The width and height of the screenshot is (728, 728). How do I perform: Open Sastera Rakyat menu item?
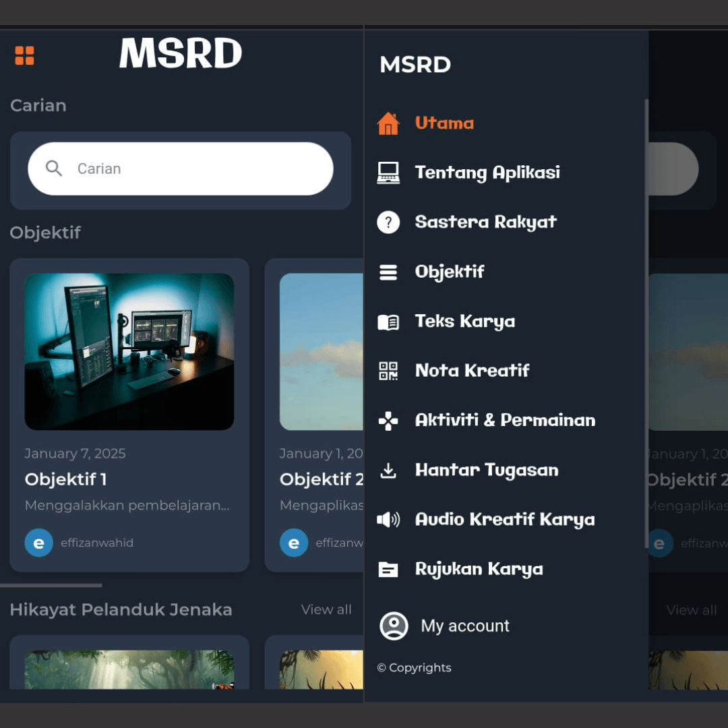485,222
